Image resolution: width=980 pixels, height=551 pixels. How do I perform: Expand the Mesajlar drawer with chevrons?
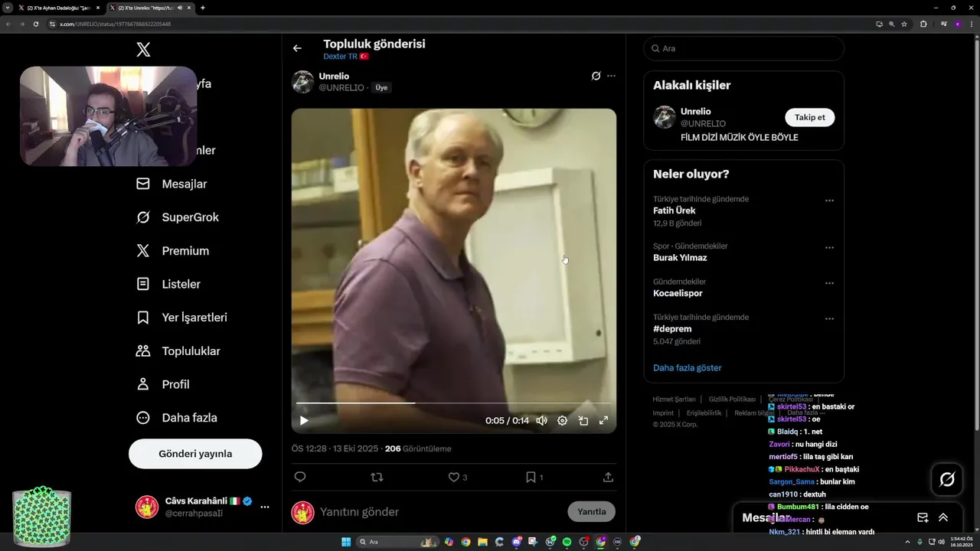click(943, 518)
